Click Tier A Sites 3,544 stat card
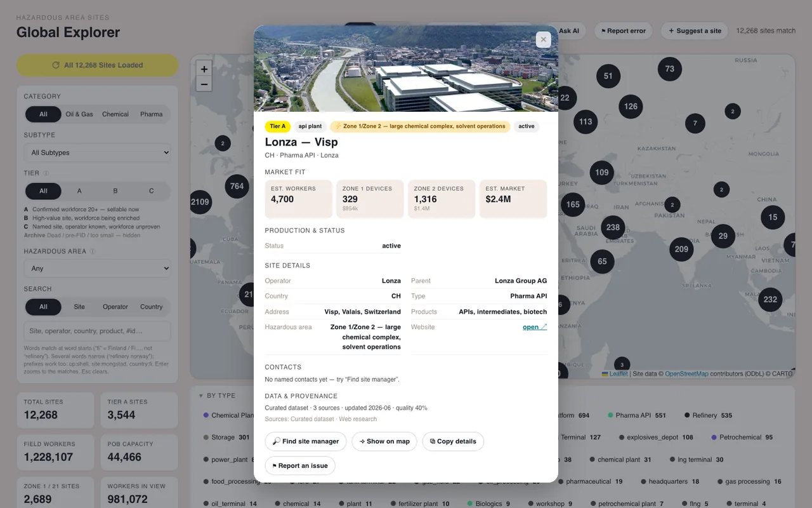 point(139,410)
